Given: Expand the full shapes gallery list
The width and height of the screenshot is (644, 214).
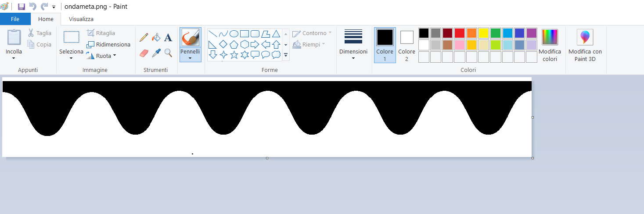Looking at the screenshot, I should 286,55.
